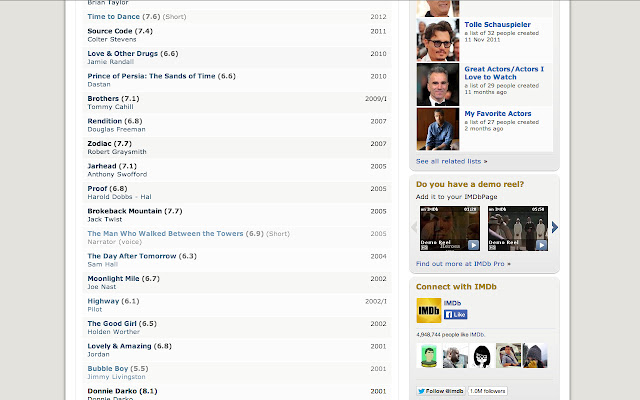The width and height of the screenshot is (640, 400).
Task: Open Brothers film page
Action: (x=103, y=98)
